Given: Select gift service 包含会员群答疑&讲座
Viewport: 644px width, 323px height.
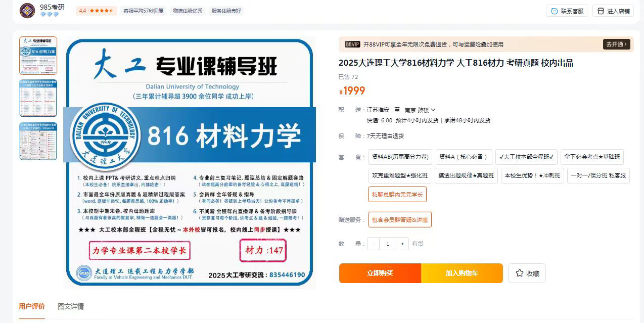Looking at the screenshot, I should click(x=400, y=219).
